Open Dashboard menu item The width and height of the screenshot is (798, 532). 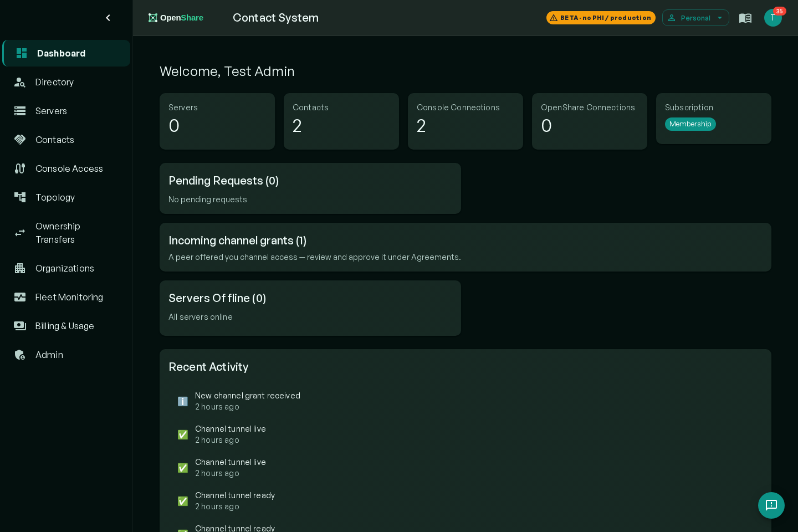(x=66, y=53)
